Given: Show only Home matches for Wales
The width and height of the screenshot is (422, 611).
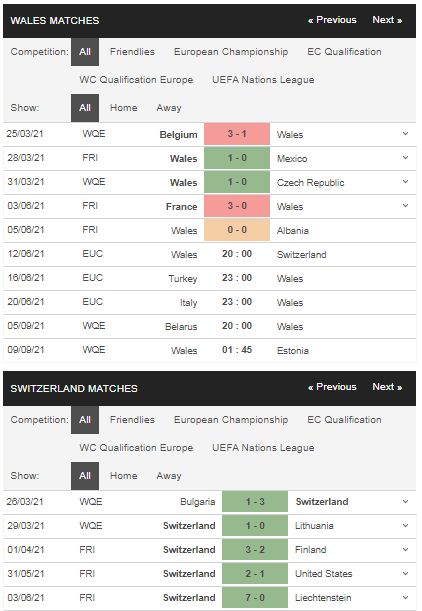Looking at the screenshot, I should coord(124,108).
